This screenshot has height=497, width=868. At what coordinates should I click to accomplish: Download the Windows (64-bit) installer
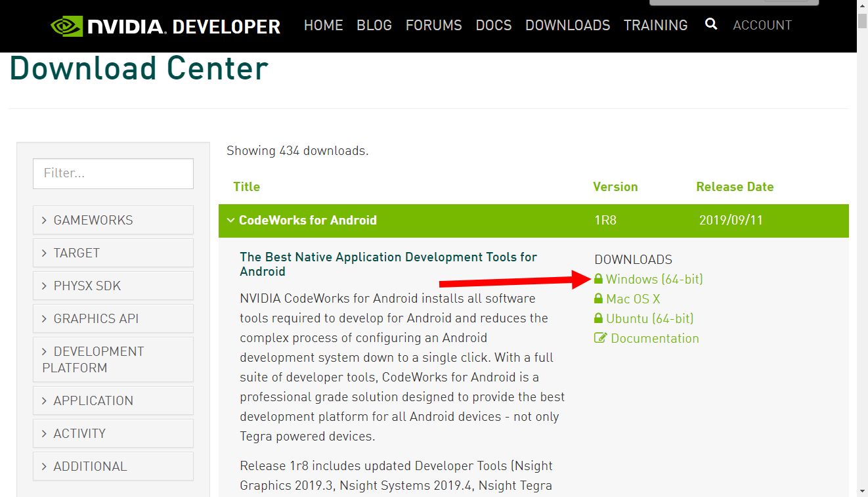tap(655, 279)
